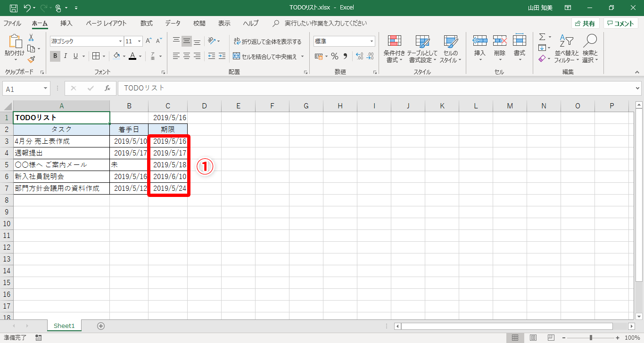Toggle Italic formatting

(x=66, y=56)
